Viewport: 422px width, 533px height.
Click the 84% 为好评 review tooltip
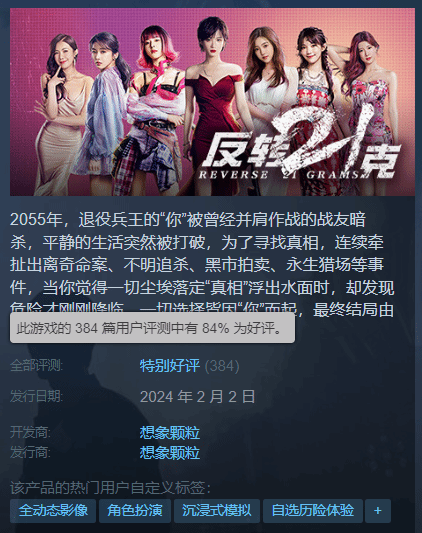[152, 328]
